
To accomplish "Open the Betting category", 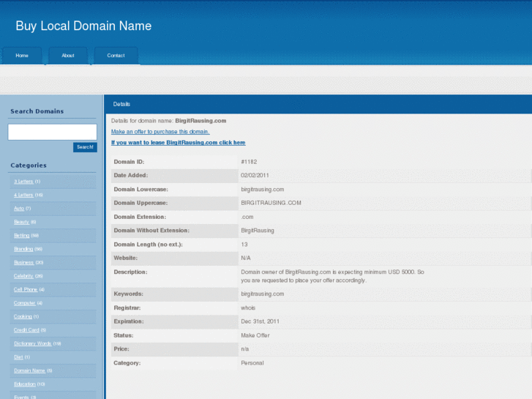I will tap(21, 236).
